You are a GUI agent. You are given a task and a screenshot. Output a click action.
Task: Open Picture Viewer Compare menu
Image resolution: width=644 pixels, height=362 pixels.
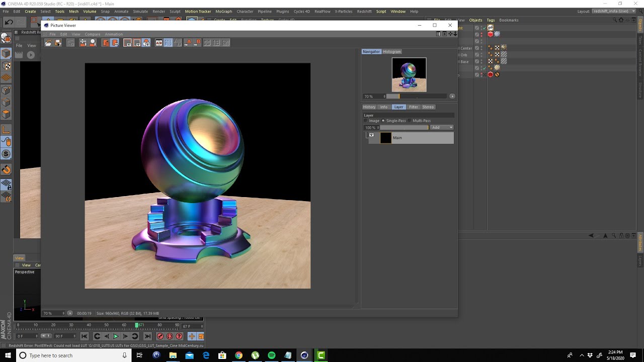click(x=93, y=34)
